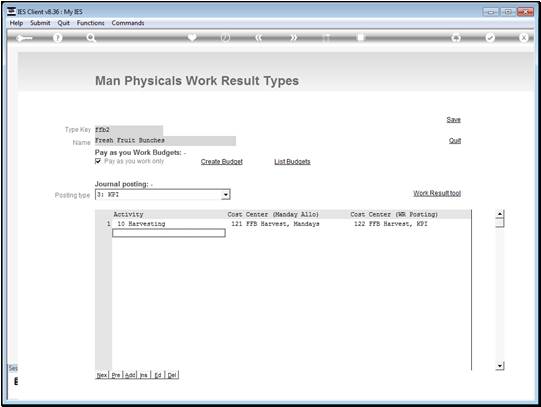
Task: Open the Functions menu
Action: tap(90, 23)
